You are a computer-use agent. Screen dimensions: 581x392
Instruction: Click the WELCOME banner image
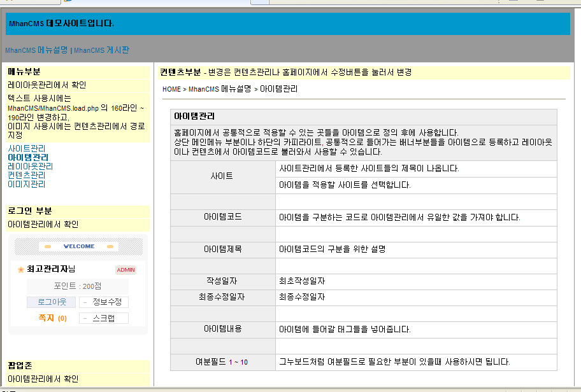[x=79, y=246]
